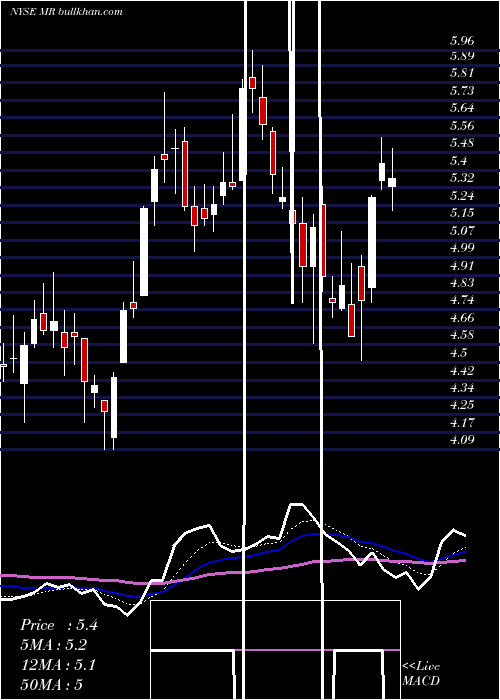Click the 5.96 price axis label
The height and width of the screenshot is (700, 500).
click(x=462, y=41)
